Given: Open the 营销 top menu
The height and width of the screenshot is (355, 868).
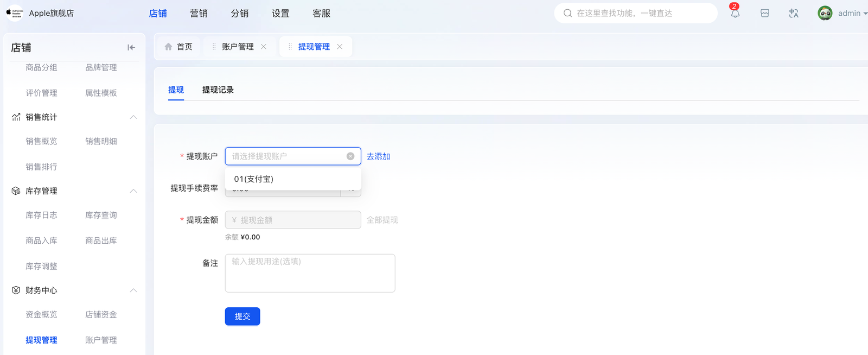Looking at the screenshot, I should [199, 14].
